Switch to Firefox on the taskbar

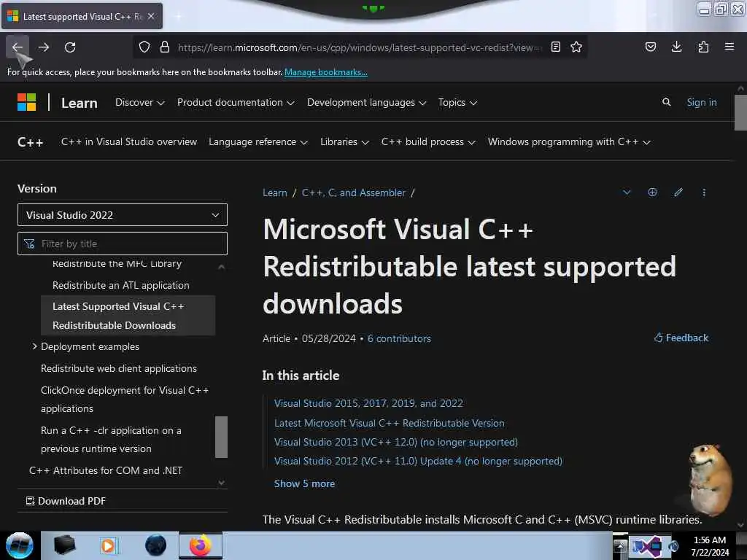201,545
